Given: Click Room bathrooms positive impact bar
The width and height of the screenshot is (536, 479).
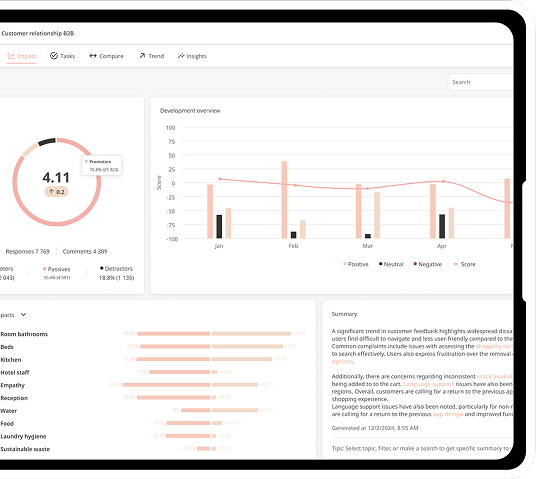Looking at the screenshot, I should [251, 333].
